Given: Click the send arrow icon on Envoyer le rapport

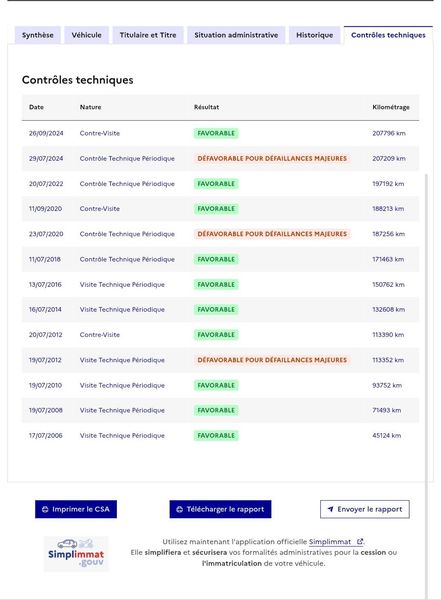Looking at the screenshot, I should 331,509.
